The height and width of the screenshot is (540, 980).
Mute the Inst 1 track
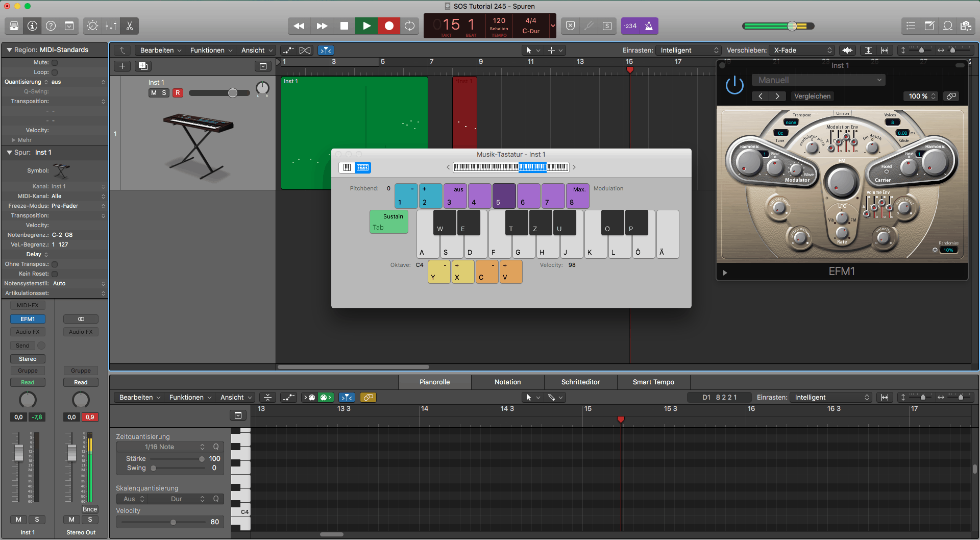pos(154,93)
